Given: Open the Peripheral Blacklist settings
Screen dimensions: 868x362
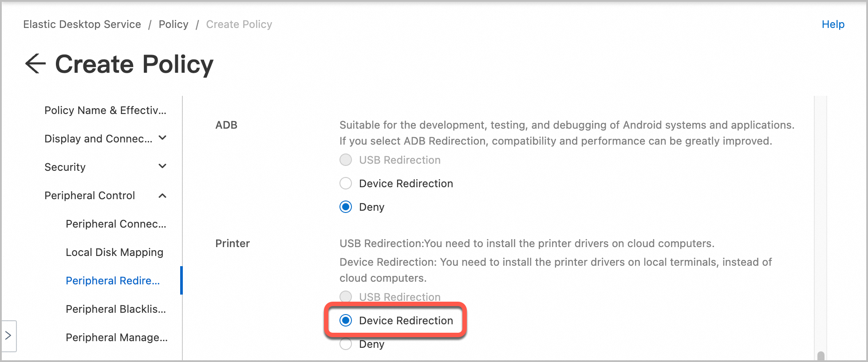Looking at the screenshot, I should (116, 309).
